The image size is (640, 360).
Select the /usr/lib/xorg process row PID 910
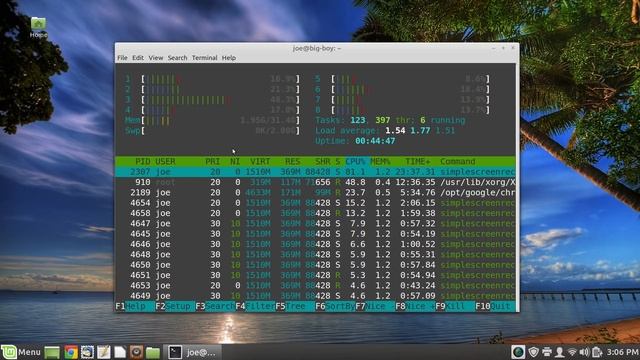[x=315, y=182]
